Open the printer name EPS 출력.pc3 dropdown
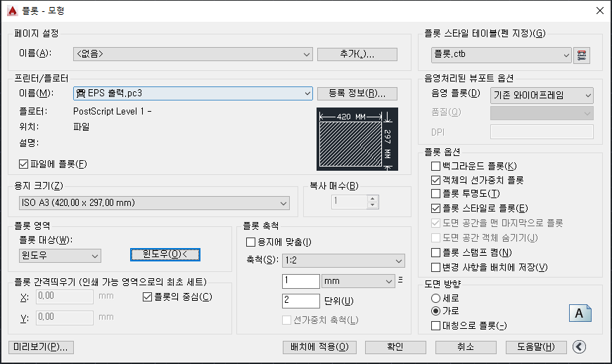 (x=193, y=93)
